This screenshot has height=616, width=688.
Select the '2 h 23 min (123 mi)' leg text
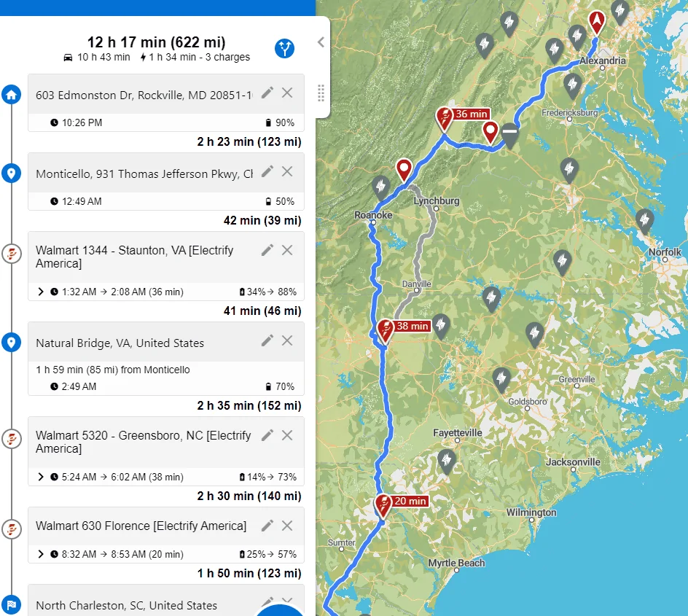249,141
